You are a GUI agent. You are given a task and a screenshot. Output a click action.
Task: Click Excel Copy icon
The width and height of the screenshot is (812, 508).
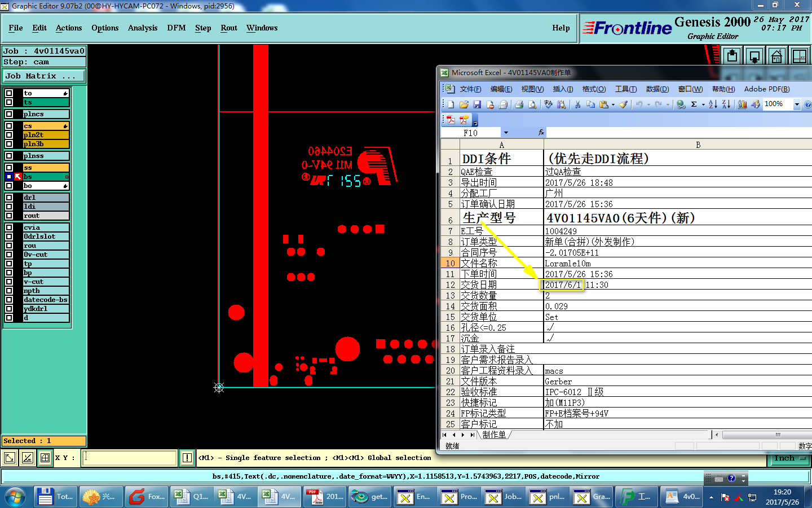pyautogui.click(x=590, y=104)
